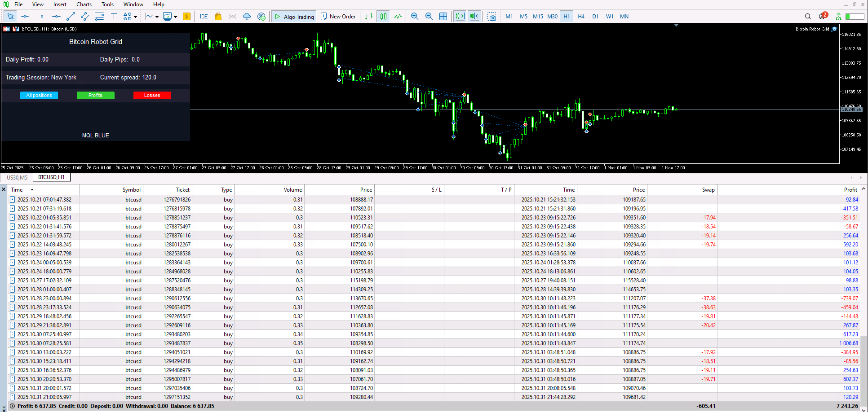The height and width of the screenshot is (412, 868).
Task: Click the current price marker 110248.56
Action: (x=851, y=109)
